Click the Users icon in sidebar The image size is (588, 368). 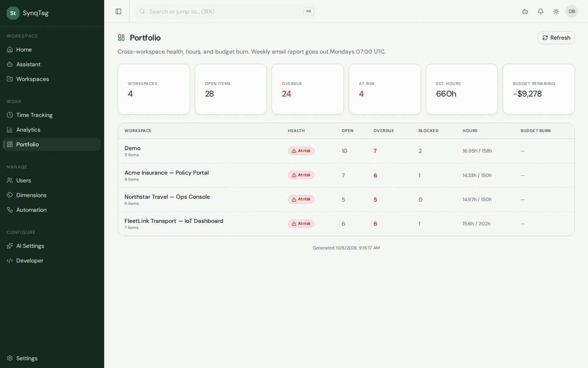coord(10,180)
